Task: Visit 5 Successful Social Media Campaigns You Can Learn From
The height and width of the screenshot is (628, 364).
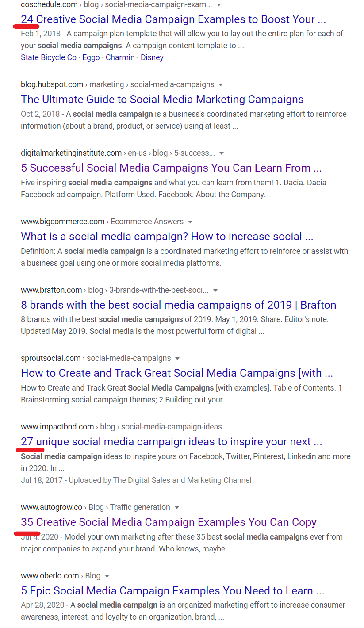Action: pos(171,168)
